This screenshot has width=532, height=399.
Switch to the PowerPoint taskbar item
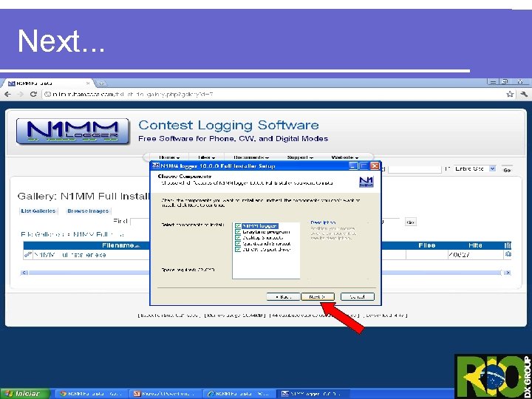tap(166, 394)
